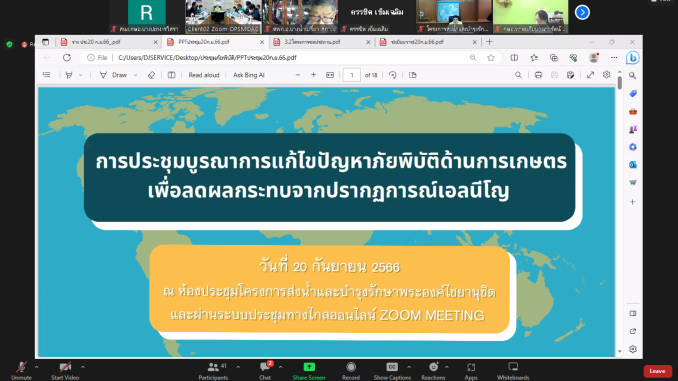The width and height of the screenshot is (678, 381).
Task: Refresh the browser page
Action: click(67, 58)
